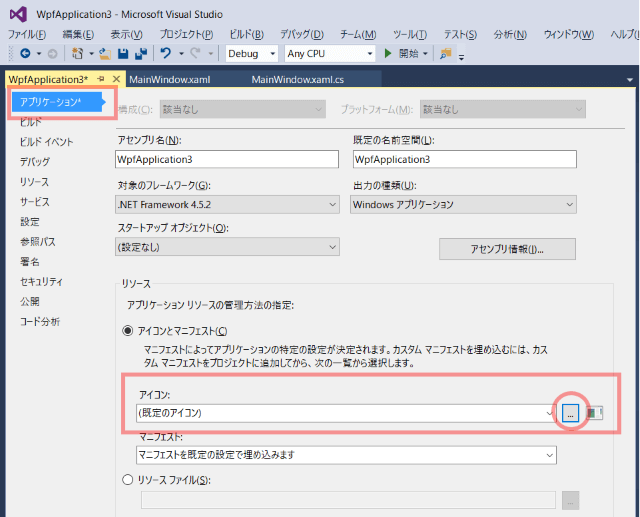Click the Visual Studio logo icon
This screenshot has height=517, width=640.
tap(18, 14)
